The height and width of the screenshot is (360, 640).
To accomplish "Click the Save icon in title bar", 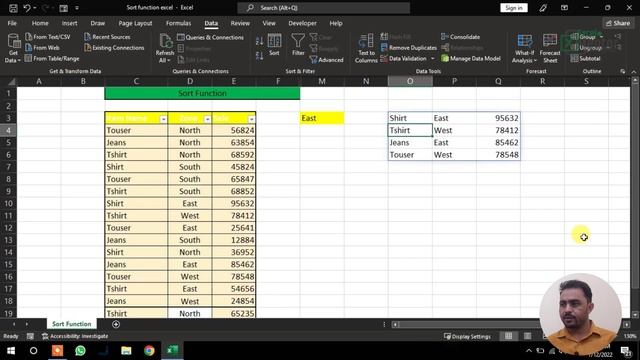I will pos(13,8).
